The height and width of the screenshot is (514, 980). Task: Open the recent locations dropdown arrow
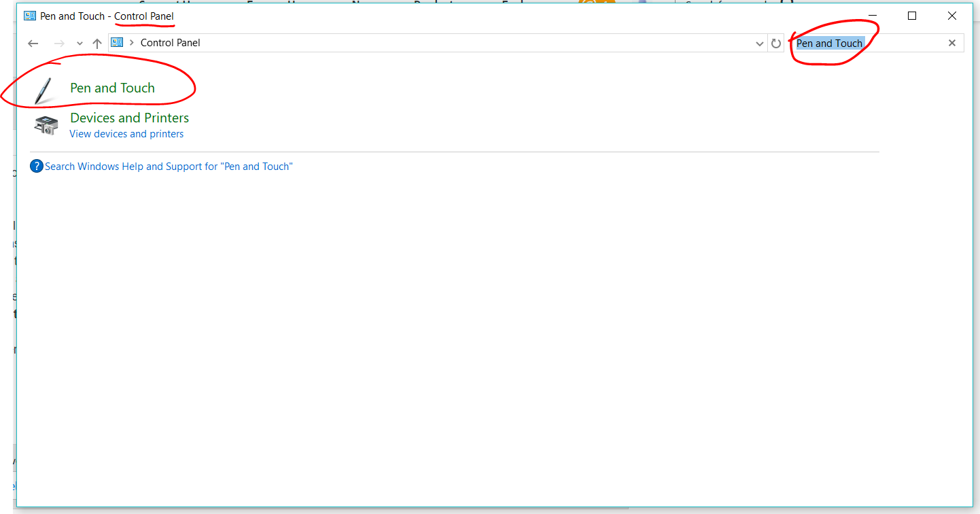pos(80,44)
